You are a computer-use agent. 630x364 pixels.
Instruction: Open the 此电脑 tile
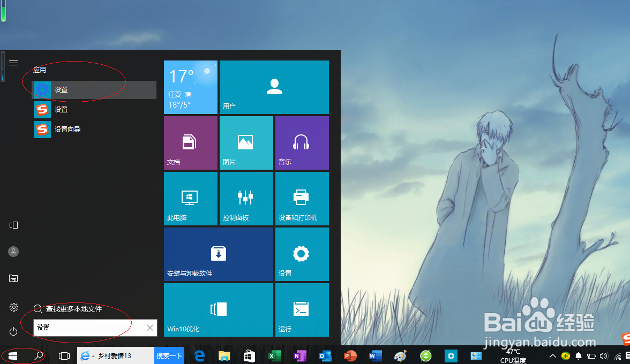click(191, 199)
